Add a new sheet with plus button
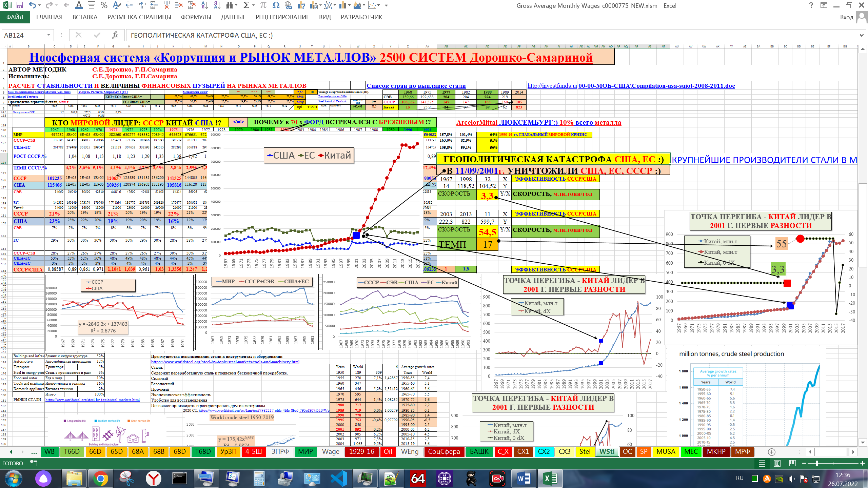Viewport: 868px width, 488px height. [772, 452]
